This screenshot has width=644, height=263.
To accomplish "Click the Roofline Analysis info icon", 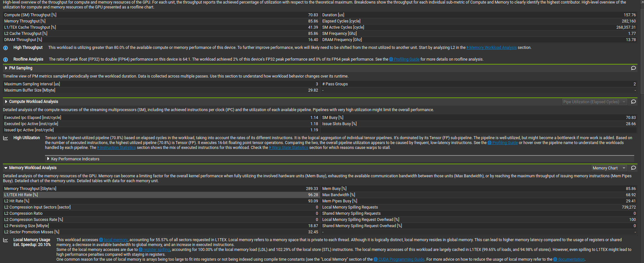I will click(6, 60).
